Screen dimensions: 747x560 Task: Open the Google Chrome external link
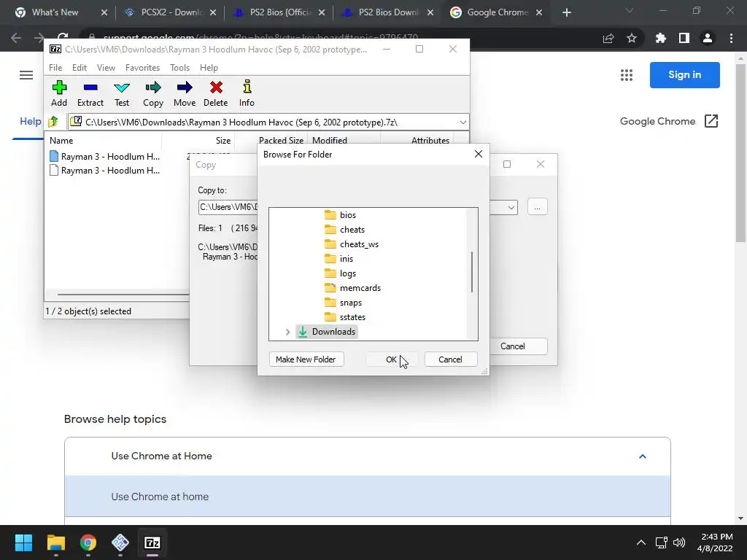point(711,121)
